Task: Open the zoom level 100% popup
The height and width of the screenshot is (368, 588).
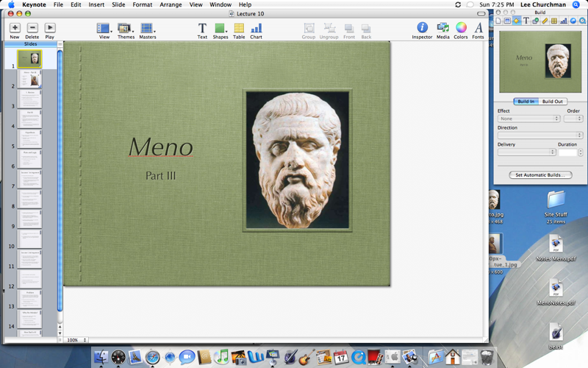Action: (x=76, y=340)
